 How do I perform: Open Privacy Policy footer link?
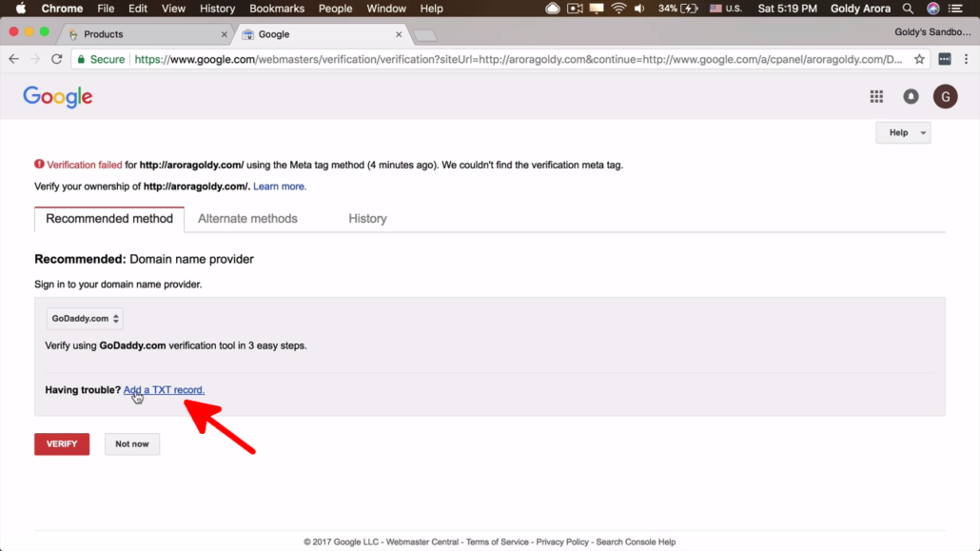pos(562,541)
